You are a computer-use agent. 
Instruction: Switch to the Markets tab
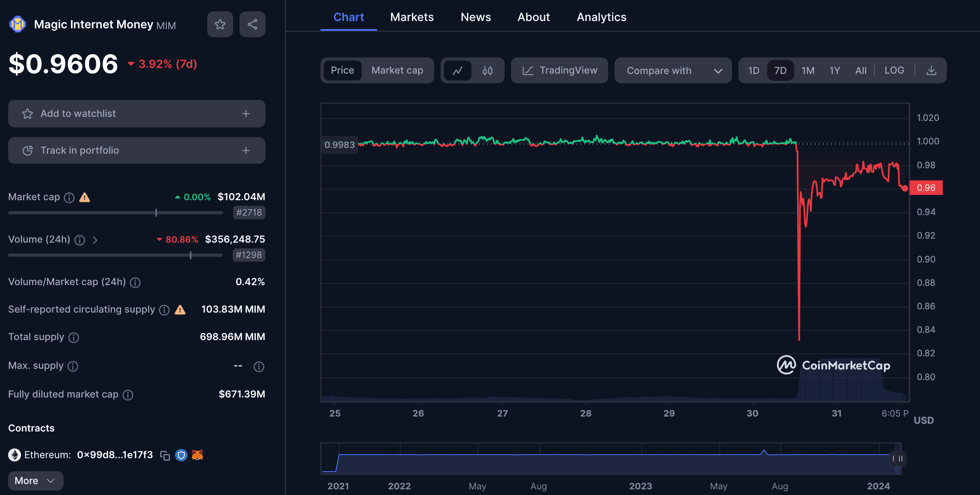coord(412,17)
